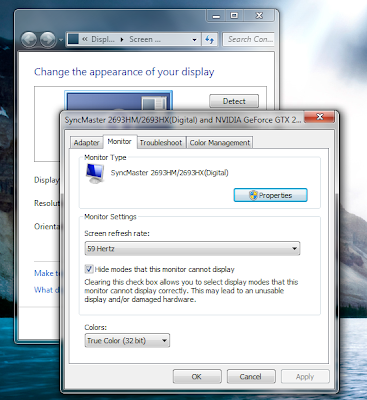Open the address bar history dropdown
367x400 pixels.
pos(194,40)
